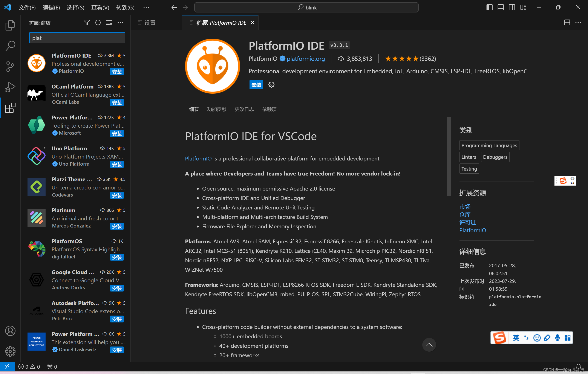
Task: Open the Edit (编辑) menu
Action: pyautogui.click(x=51, y=8)
